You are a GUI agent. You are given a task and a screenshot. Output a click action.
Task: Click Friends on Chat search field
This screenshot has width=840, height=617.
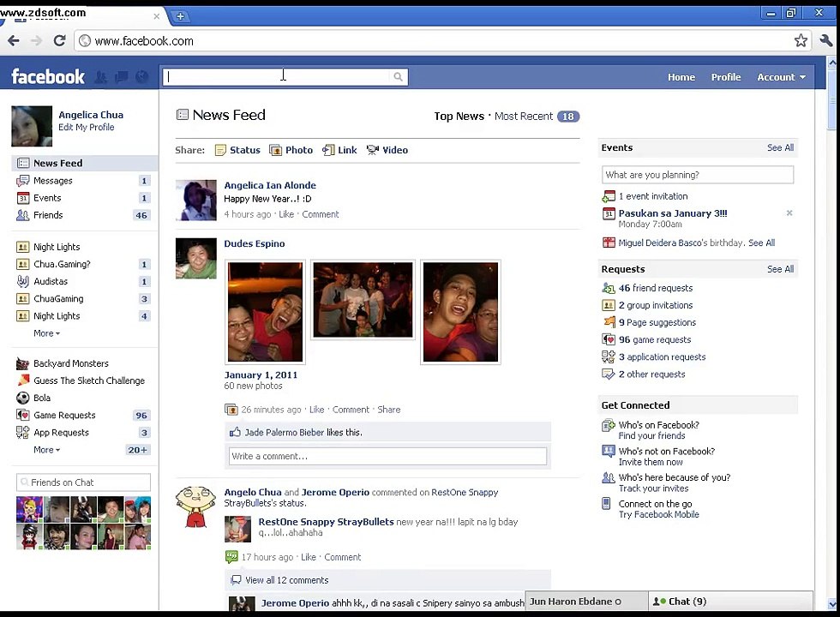(84, 482)
